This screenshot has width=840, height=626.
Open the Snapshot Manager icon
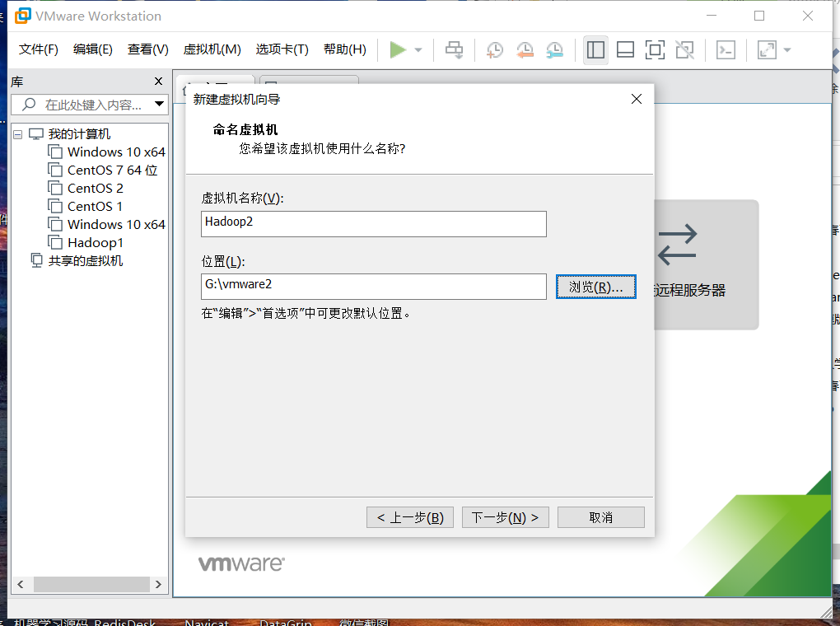[x=554, y=50]
